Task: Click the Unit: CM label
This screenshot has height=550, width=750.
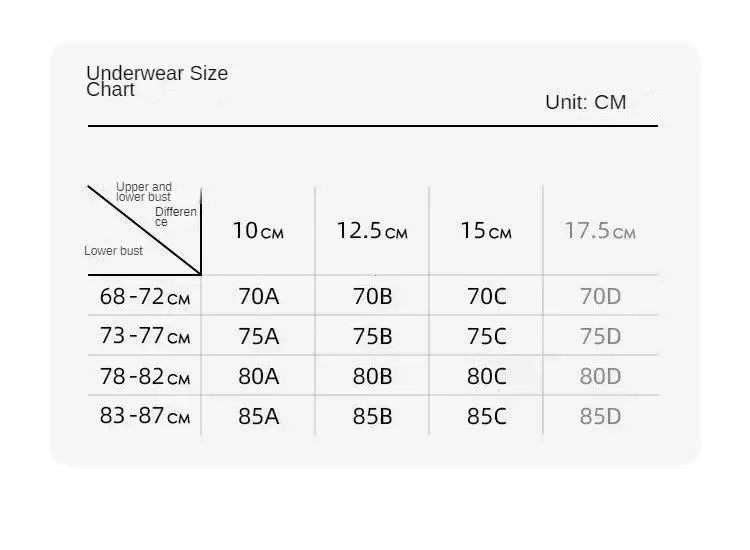Action: point(585,102)
